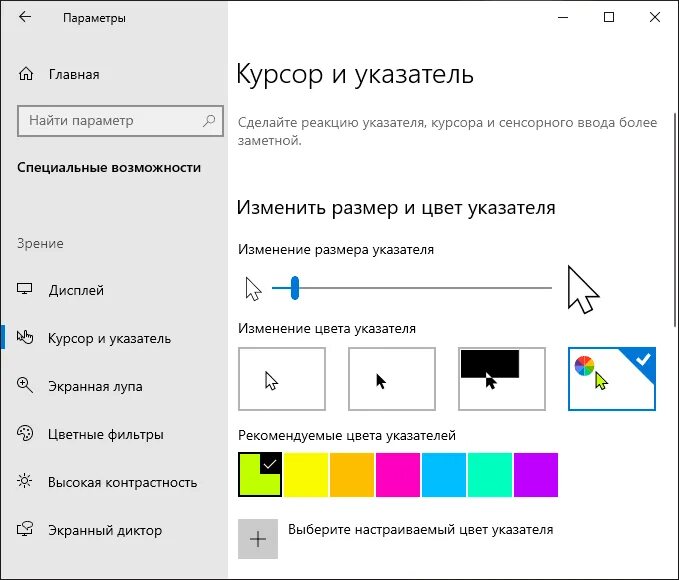This screenshot has height=580, width=679.
Task: Click the Зрение group label
Action: pyautogui.click(x=40, y=243)
